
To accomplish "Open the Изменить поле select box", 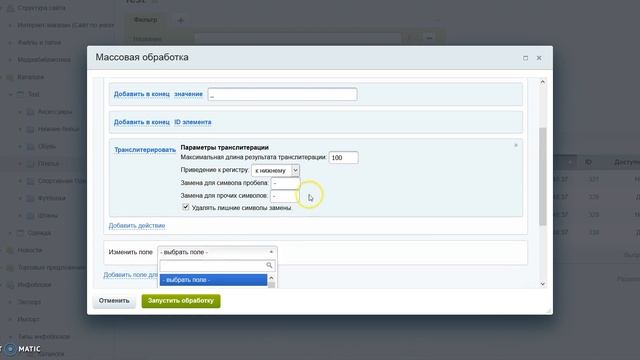I will (217, 252).
